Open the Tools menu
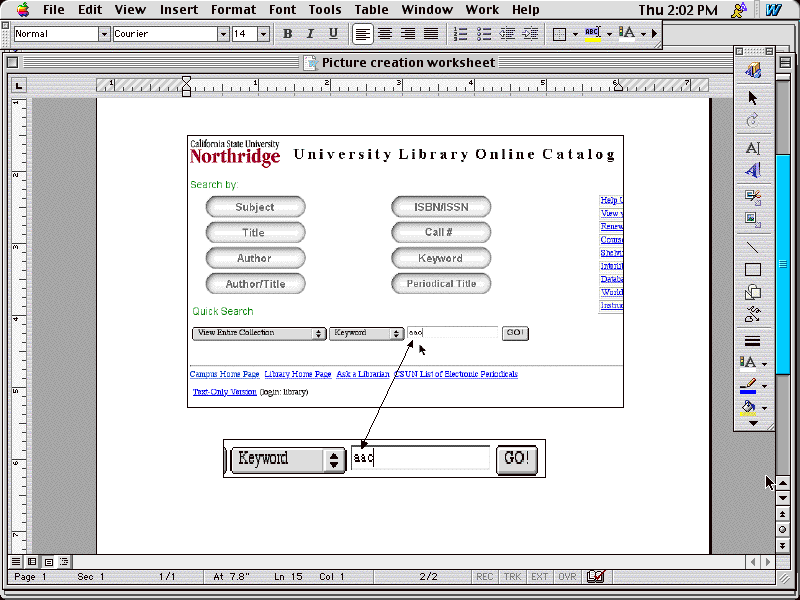Screen dimensions: 800x600 [x=324, y=10]
